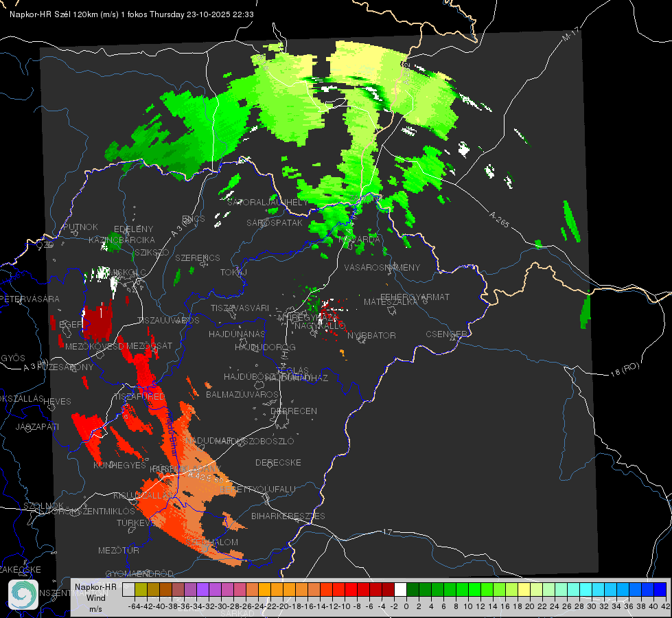Click the title text 'Napkor-HR Szél 120km (m/s)'

tap(65, 14)
